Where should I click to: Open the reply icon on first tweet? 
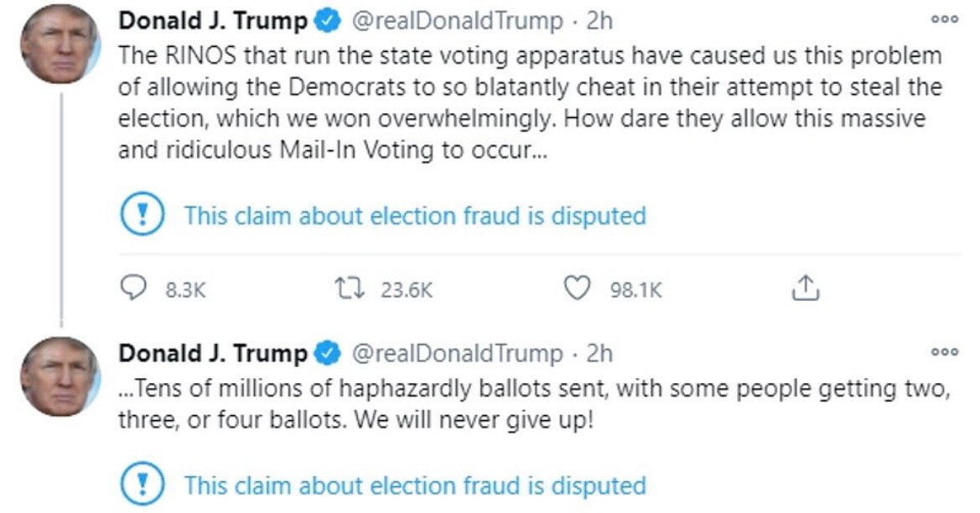132,288
